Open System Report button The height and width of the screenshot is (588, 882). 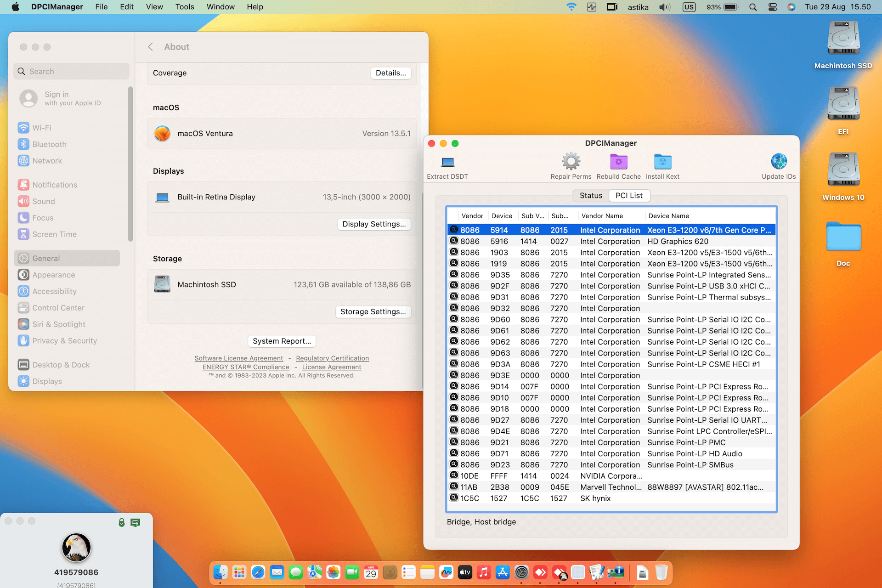282,341
